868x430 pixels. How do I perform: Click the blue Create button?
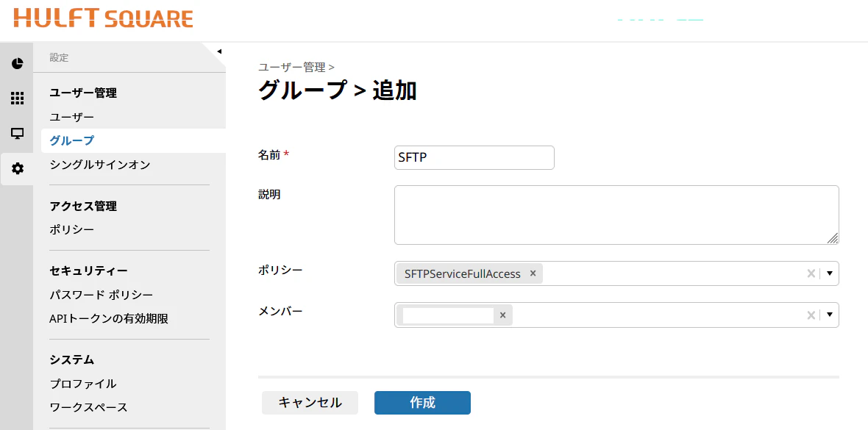422,403
